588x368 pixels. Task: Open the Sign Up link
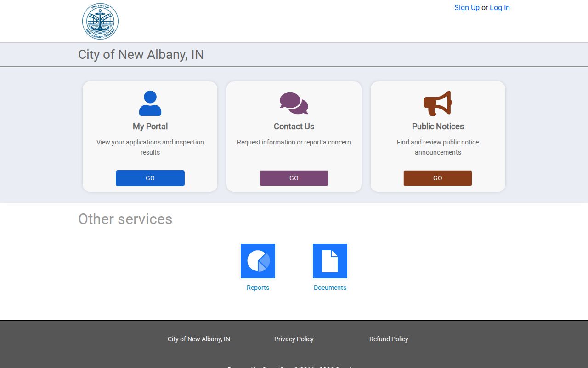point(467,7)
